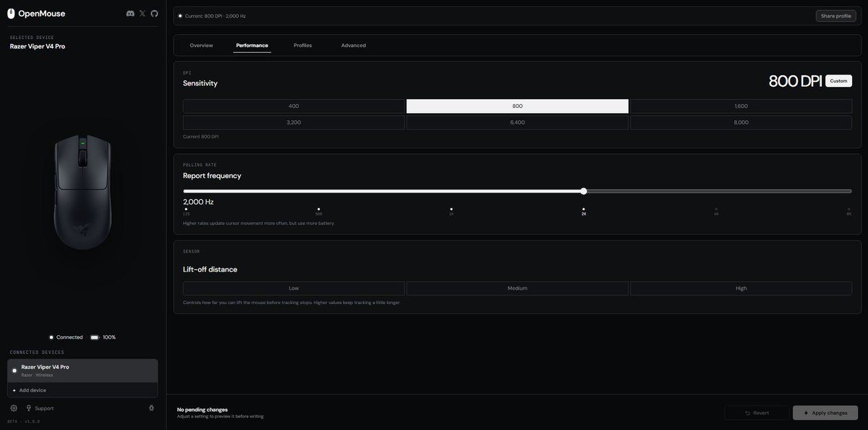Click the '2,000 Hz' value text
868x430 pixels.
[x=198, y=202]
